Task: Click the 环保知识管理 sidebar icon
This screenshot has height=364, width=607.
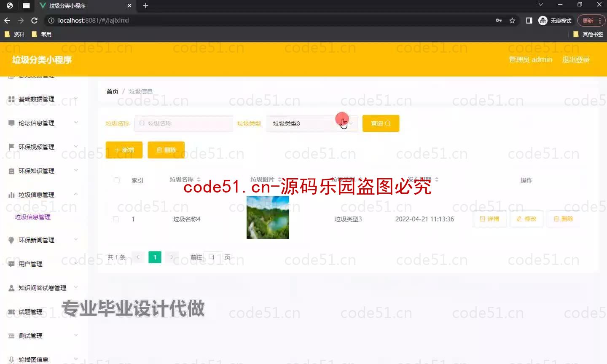Action: pos(11,171)
